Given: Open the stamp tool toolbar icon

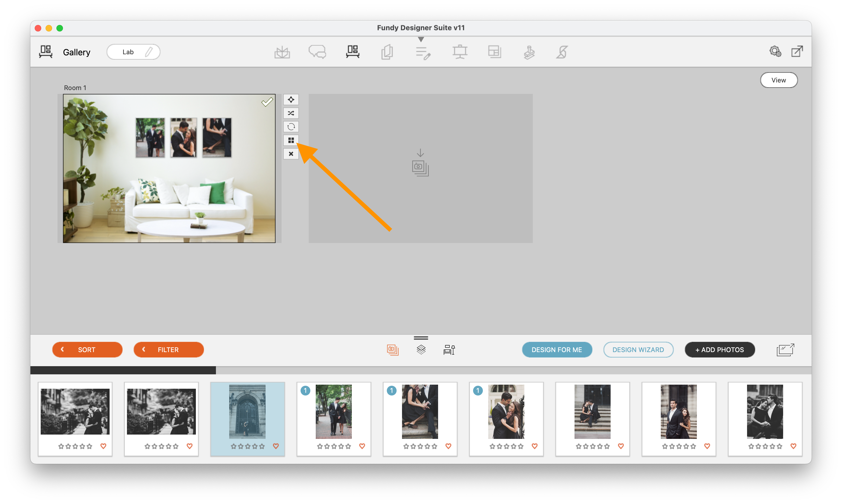Looking at the screenshot, I should (x=529, y=52).
